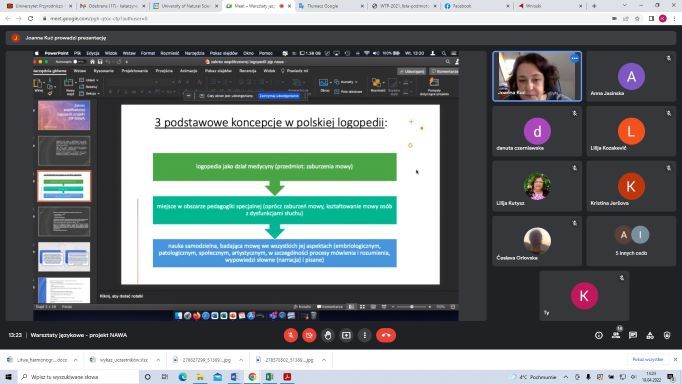
Task: Click the 5 innych osób tile
Action: pos(631,241)
